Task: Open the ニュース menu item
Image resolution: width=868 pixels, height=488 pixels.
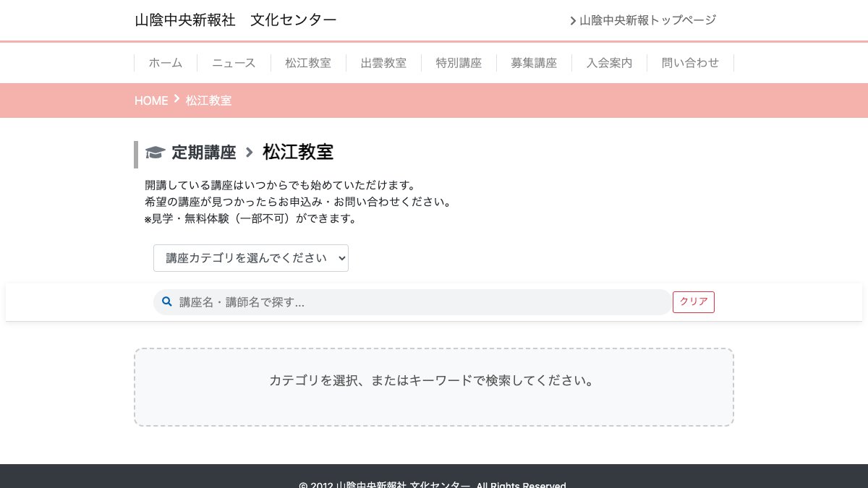Action: click(234, 63)
